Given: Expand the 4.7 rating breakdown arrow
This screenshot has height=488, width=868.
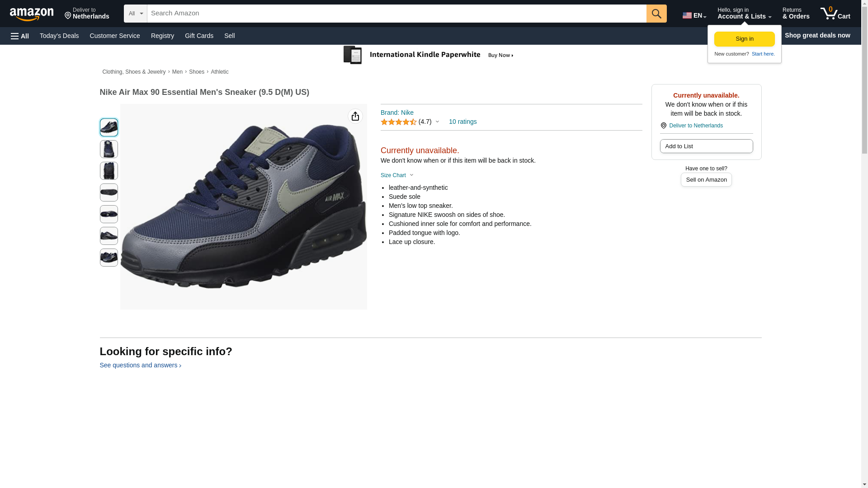Looking at the screenshot, I should click(437, 122).
